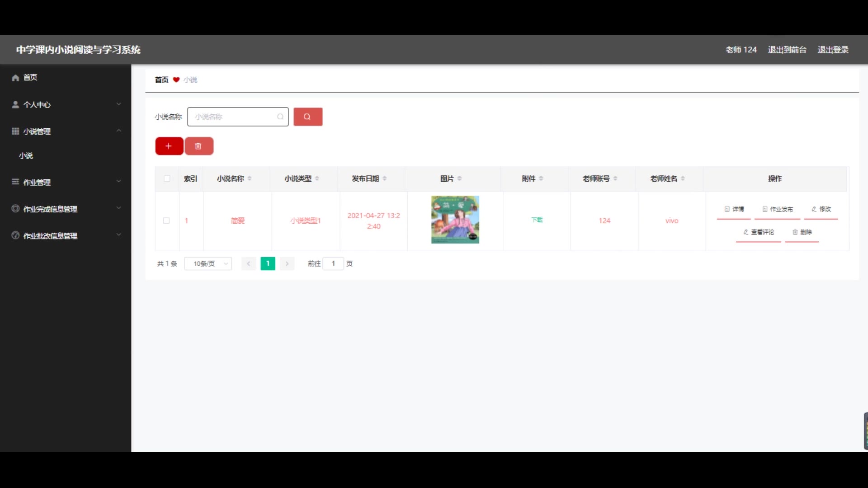Open the 个人中心 menu
The image size is (868, 488).
[x=66, y=104]
